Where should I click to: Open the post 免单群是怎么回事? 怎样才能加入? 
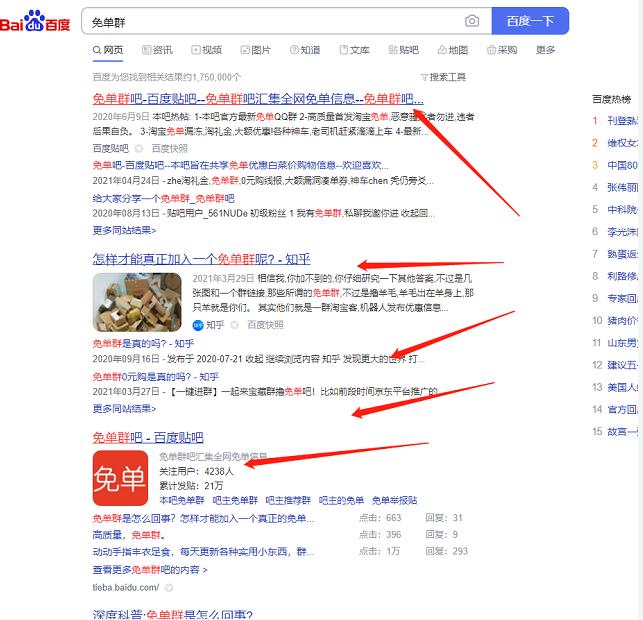(x=203, y=519)
